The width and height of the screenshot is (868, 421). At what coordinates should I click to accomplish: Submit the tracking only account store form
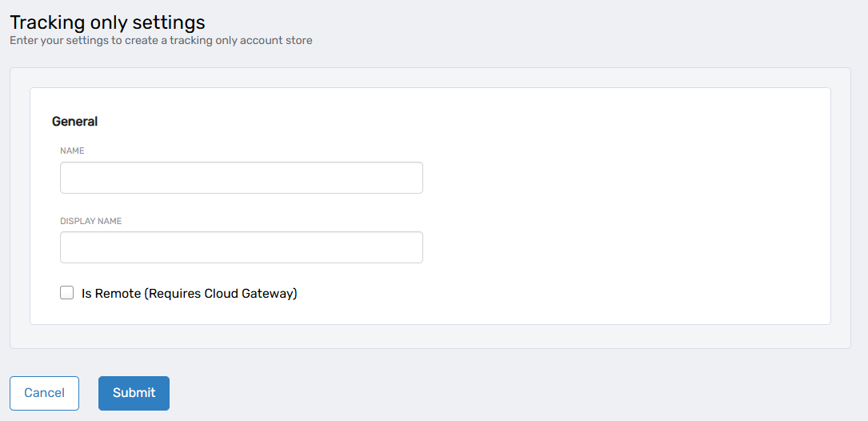coord(134,393)
